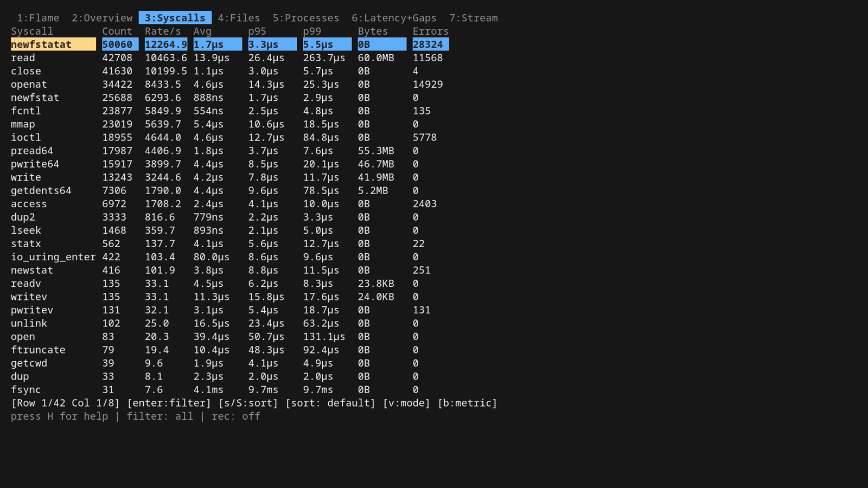Click the Bytes column header

(373, 31)
